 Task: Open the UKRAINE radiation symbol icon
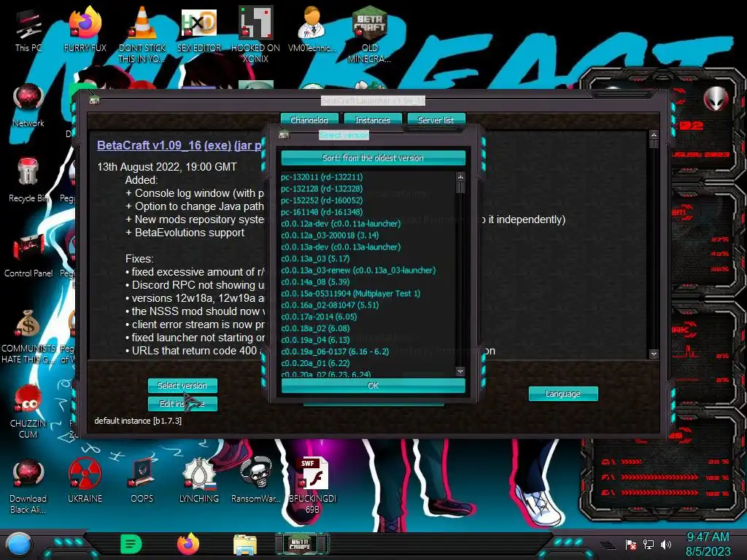click(x=85, y=481)
